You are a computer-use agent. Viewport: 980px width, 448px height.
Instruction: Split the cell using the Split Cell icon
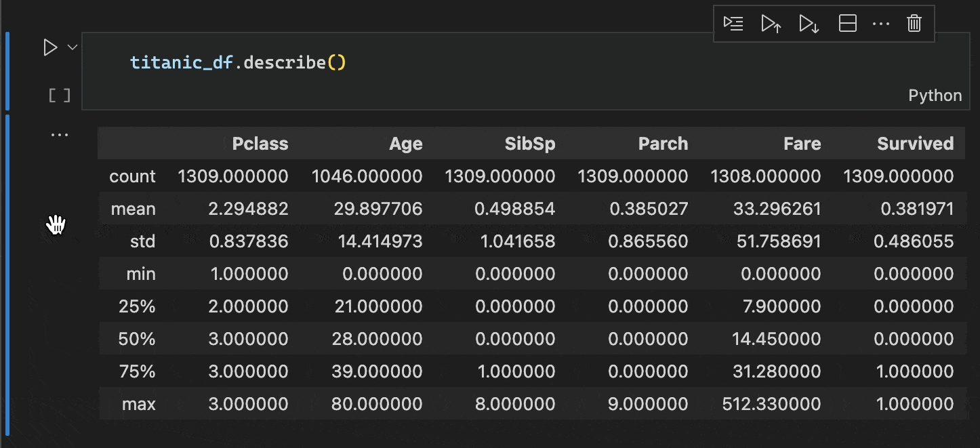tap(847, 23)
